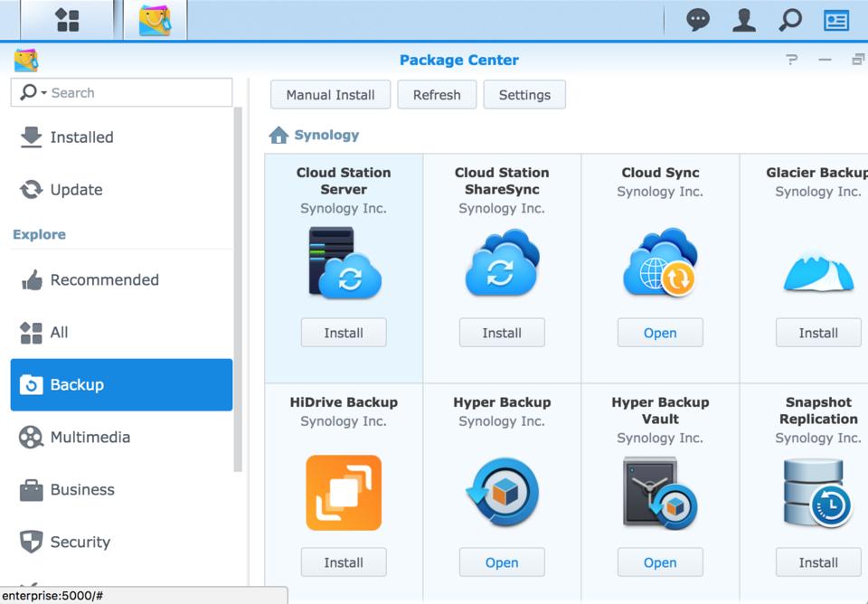Click the Cloud Sync package icon

660,263
